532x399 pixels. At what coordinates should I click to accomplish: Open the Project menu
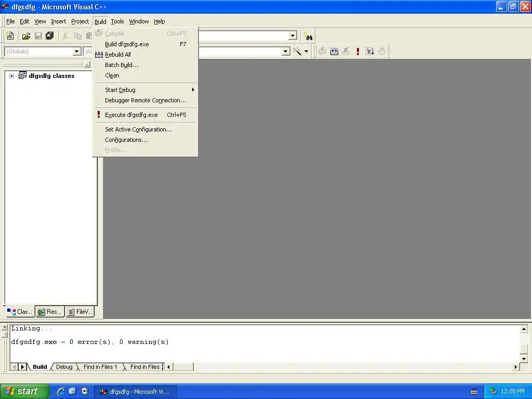tap(80, 21)
